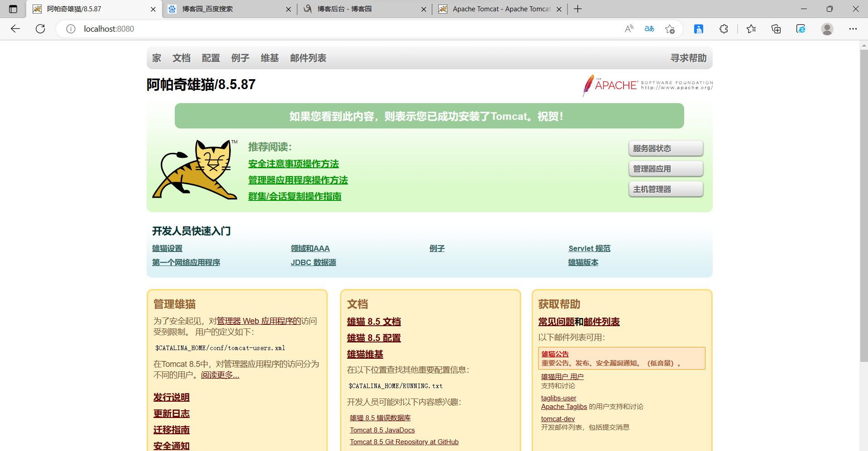Open the read aloud icon
Screen dimensions: 868x451
point(629,29)
